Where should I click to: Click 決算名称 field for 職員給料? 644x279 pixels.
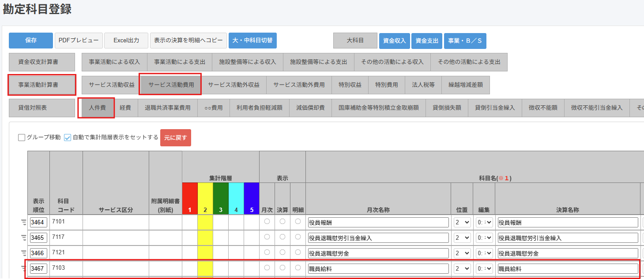coord(568,269)
